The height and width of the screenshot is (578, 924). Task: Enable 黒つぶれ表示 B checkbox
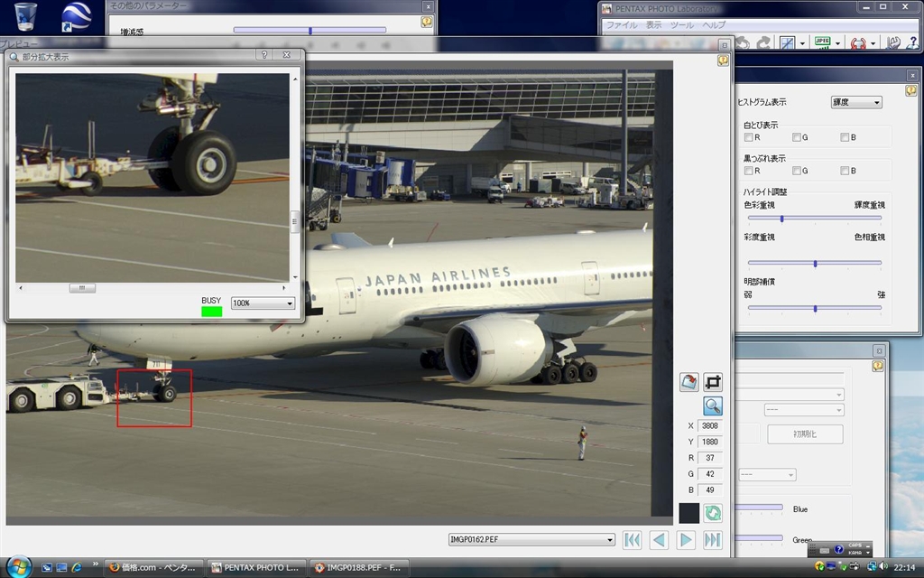845,171
